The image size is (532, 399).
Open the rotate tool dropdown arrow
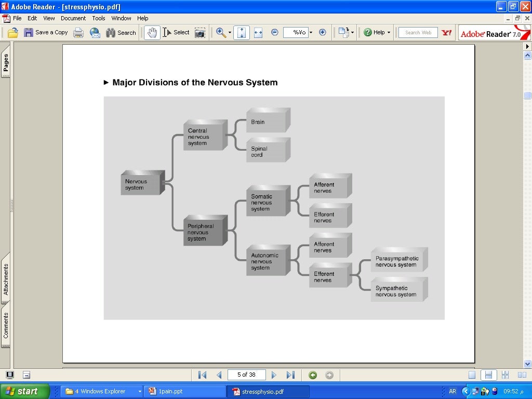[x=353, y=33]
